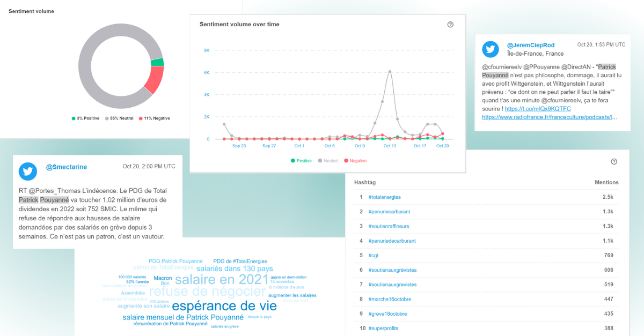644x336 pixels.
Task: Click Twitter bird icon on @JeremCiepRod tweet
Action: [491, 49]
